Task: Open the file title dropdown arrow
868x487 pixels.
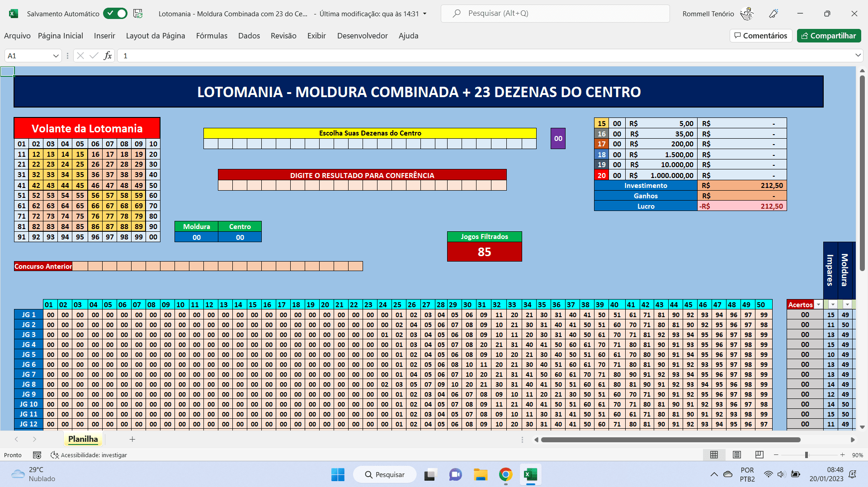Action: [425, 14]
